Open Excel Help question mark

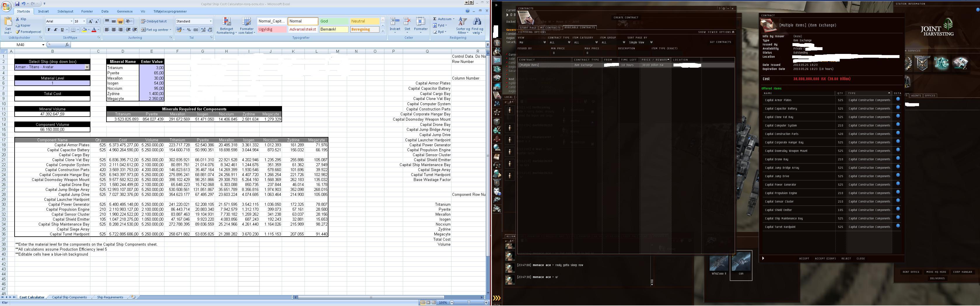click(468, 11)
